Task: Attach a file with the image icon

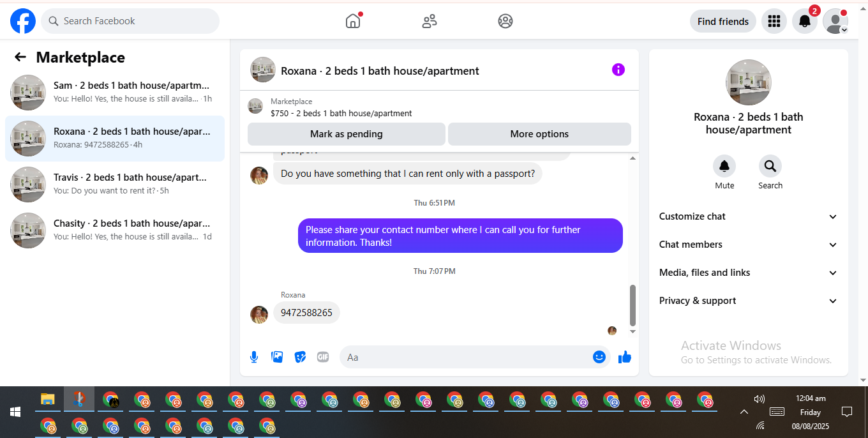Action: 277,357
